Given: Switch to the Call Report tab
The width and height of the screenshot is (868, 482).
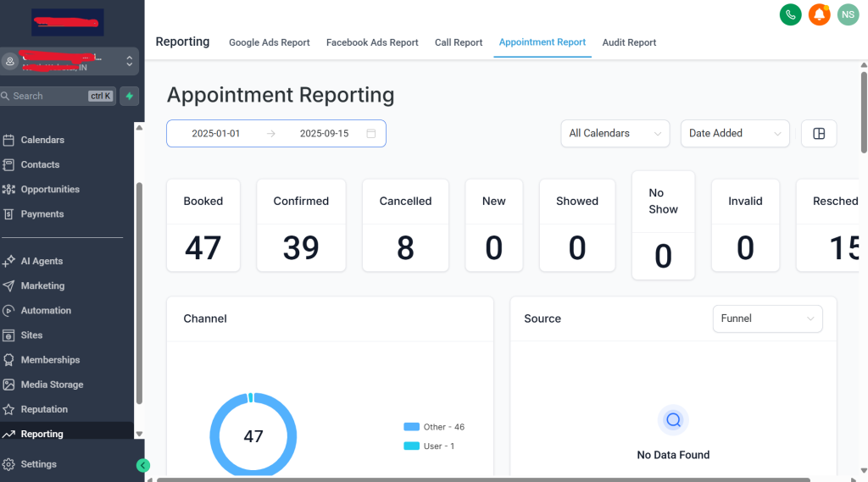Looking at the screenshot, I should click(x=459, y=42).
